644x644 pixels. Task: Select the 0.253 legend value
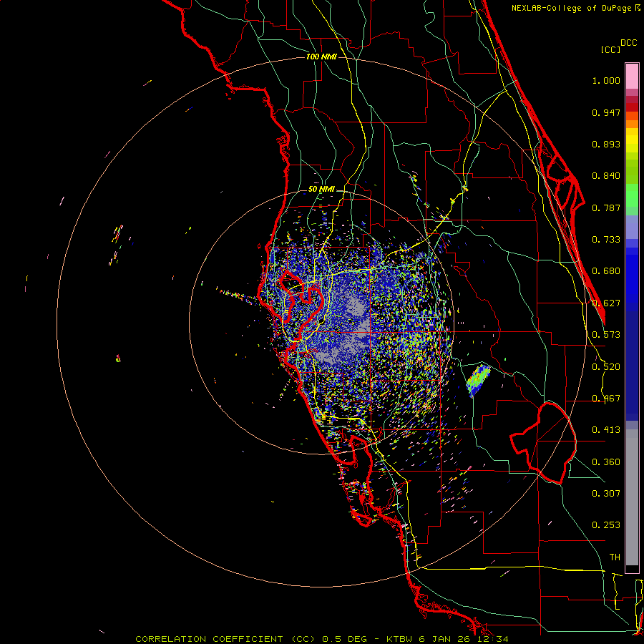pos(606,525)
